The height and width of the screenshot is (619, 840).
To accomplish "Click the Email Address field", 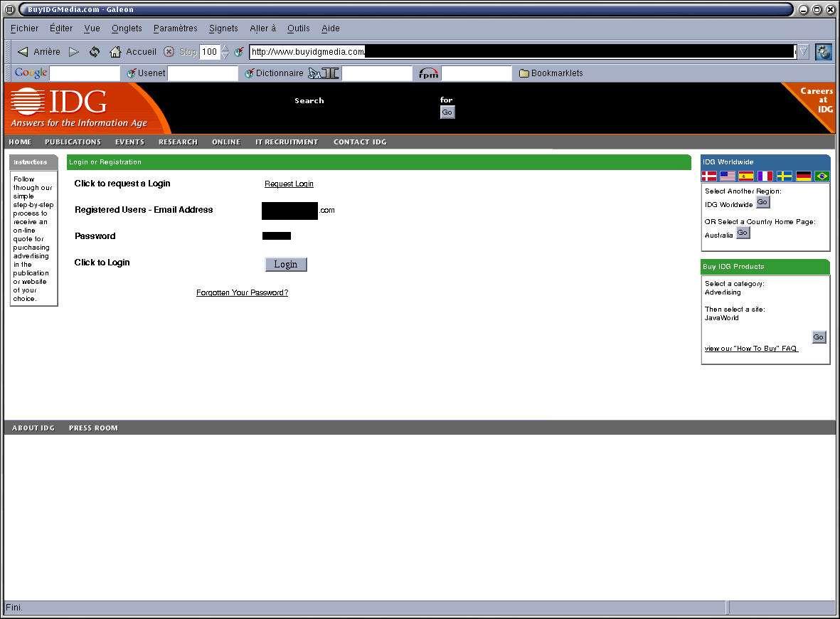I will pyautogui.click(x=298, y=211).
